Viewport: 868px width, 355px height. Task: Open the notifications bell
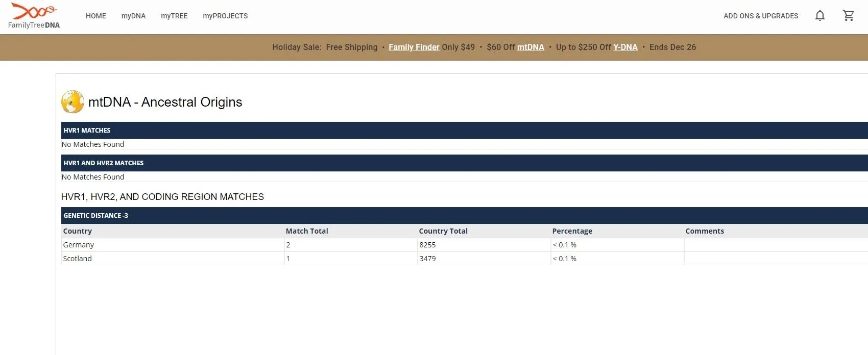coord(820,16)
